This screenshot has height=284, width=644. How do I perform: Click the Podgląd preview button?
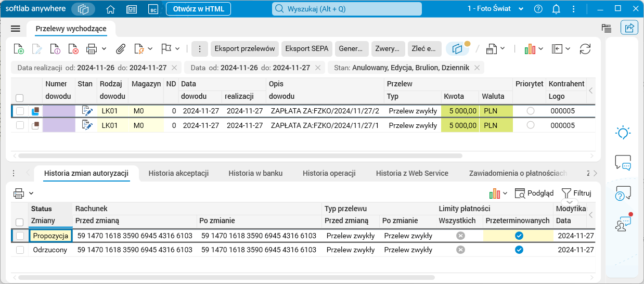pyautogui.click(x=534, y=193)
